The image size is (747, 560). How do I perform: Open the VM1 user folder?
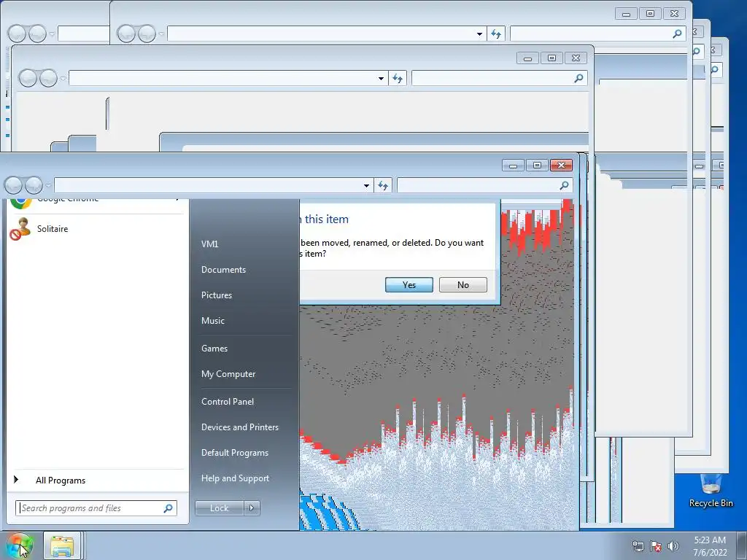click(x=209, y=244)
